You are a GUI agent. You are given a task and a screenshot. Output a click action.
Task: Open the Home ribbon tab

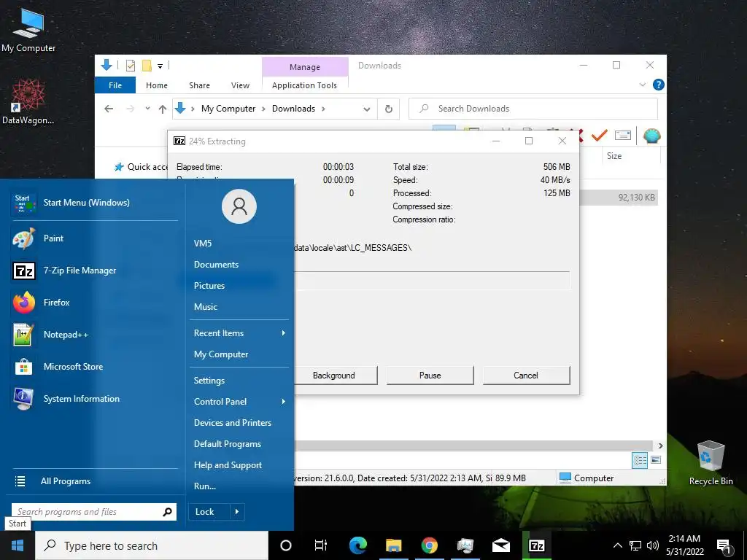pos(157,85)
